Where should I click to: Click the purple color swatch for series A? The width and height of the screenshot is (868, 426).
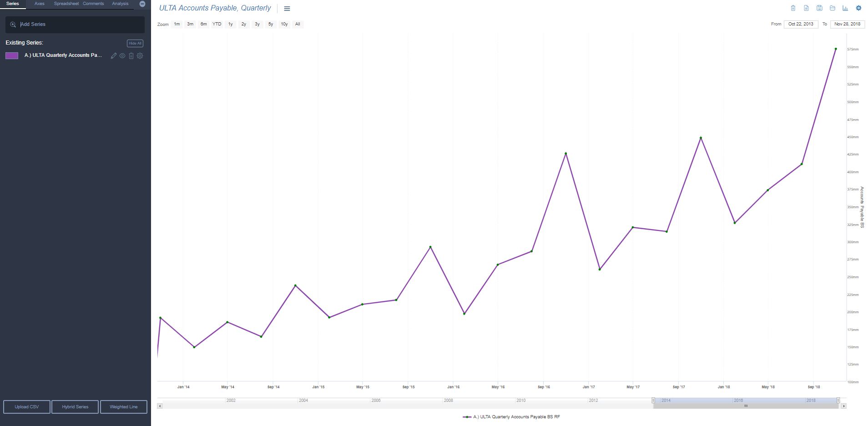pos(12,55)
